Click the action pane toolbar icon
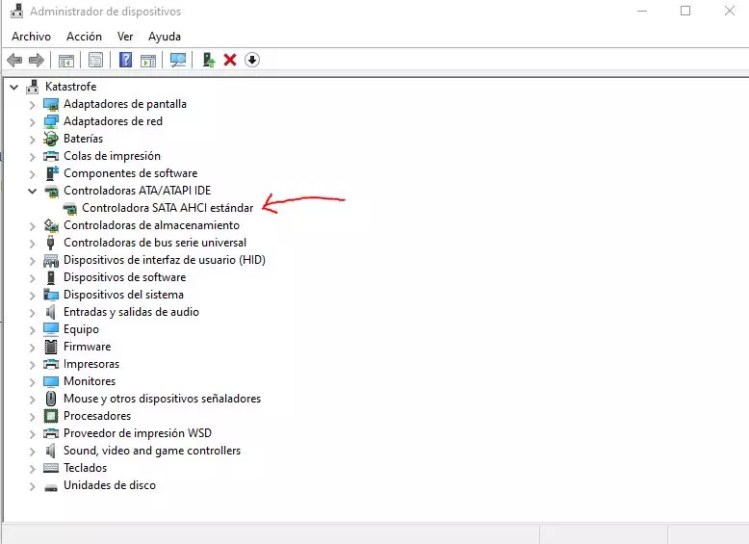This screenshot has height=544, width=749. [148, 61]
